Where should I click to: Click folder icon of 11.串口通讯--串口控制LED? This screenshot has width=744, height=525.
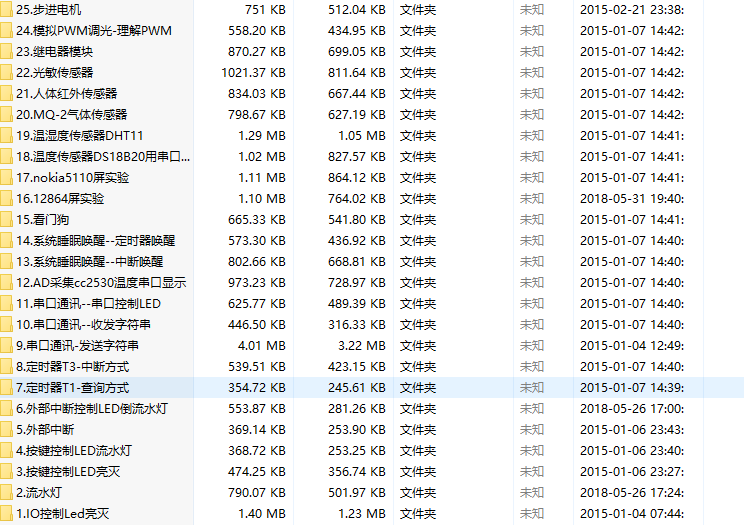[x=6, y=303]
